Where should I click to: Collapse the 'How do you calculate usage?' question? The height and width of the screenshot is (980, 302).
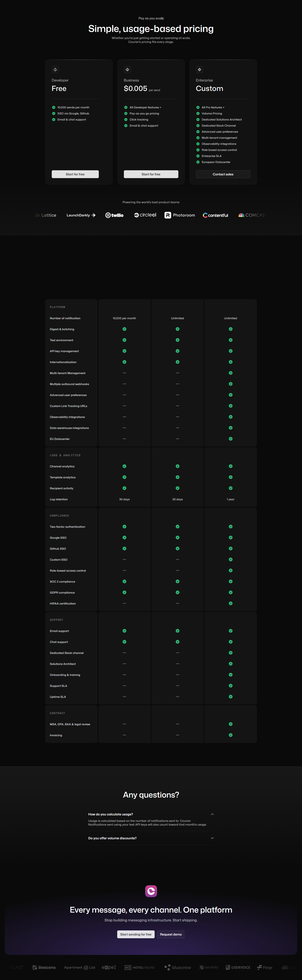pyautogui.click(x=212, y=814)
